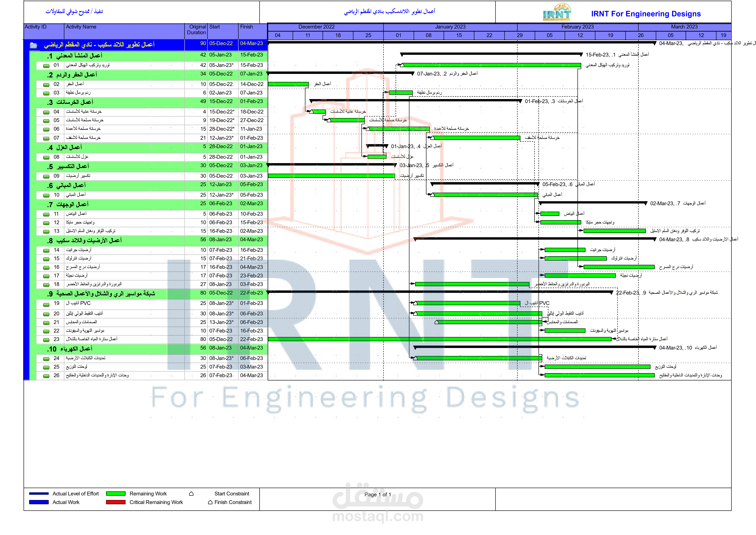Click the Finish column header
Image resolution: width=756 pixels, height=535 pixels.
pyautogui.click(x=253, y=31)
